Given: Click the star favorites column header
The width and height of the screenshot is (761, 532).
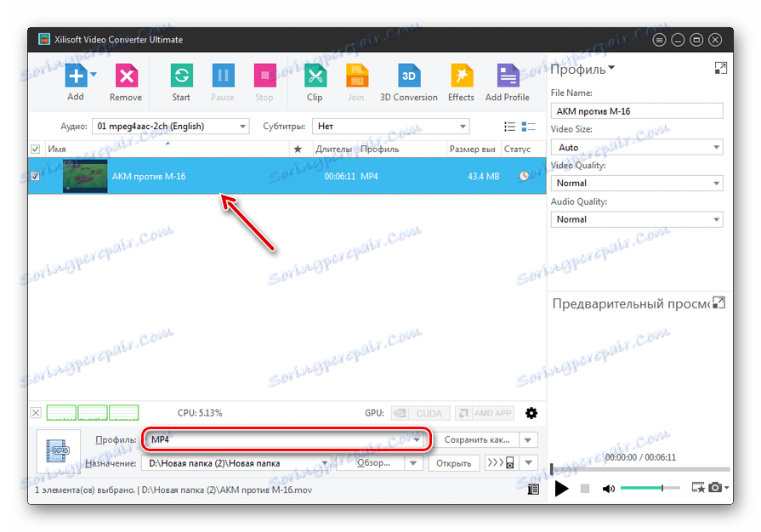Looking at the screenshot, I should pos(298,149).
